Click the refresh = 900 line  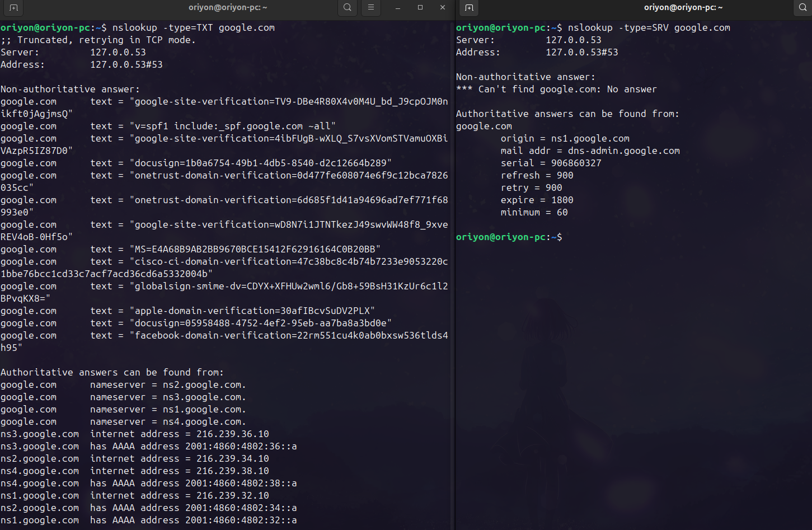click(x=537, y=175)
